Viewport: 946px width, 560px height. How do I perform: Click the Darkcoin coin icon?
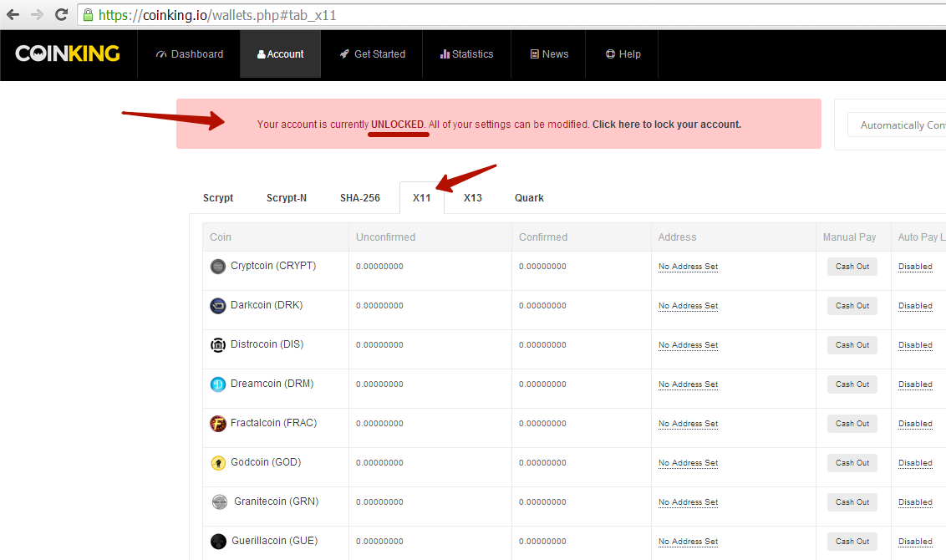218,305
